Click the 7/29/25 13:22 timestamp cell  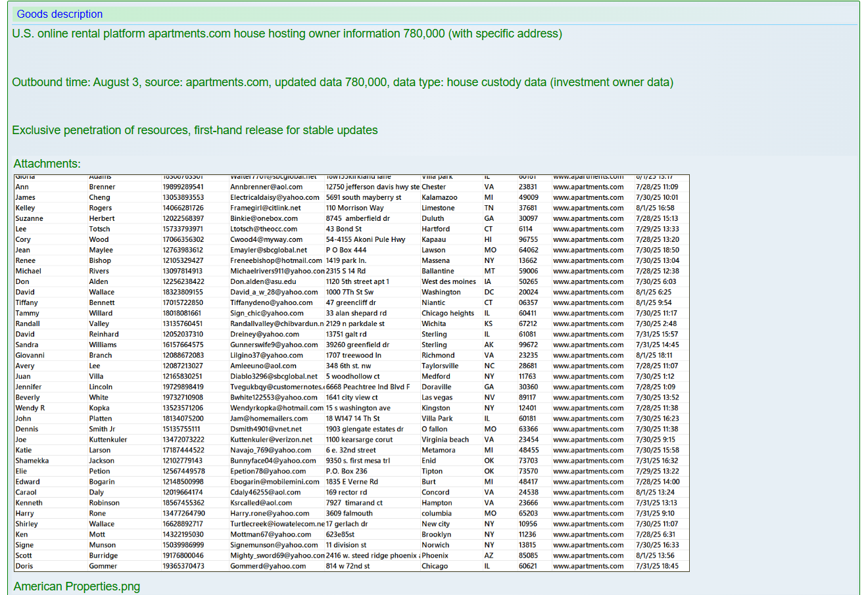(x=656, y=471)
